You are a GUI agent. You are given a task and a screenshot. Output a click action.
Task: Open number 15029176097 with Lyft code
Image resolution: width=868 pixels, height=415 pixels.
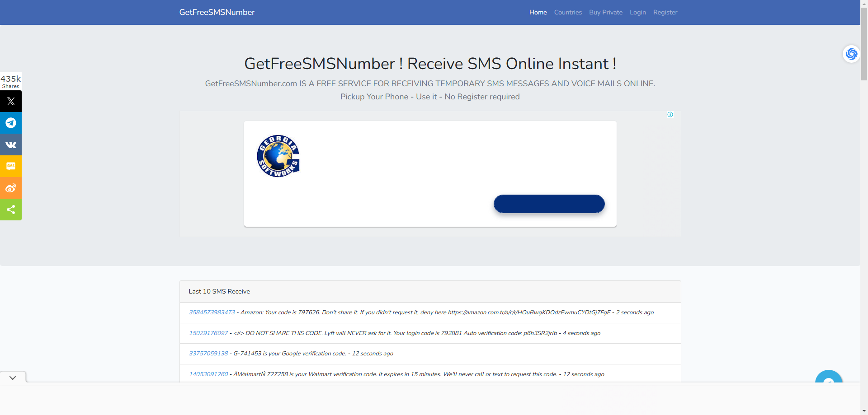pyautogui.click(x=208, y=333)
